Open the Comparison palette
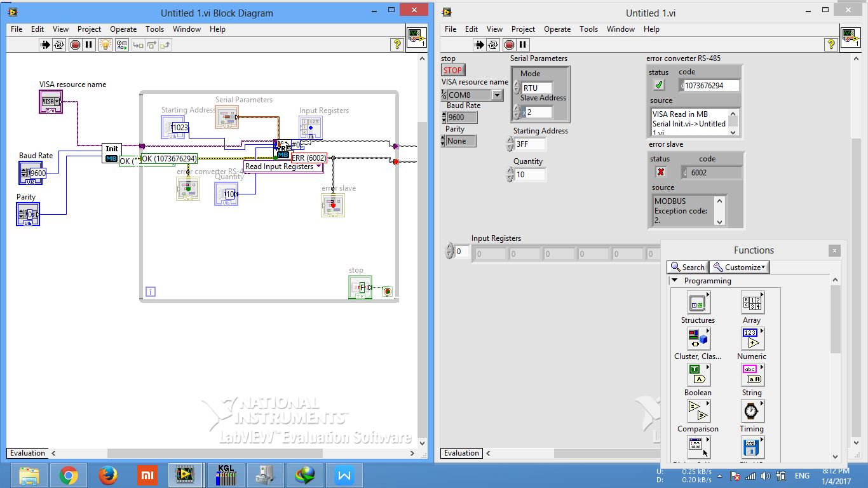Image resolution: width=868 pixels, height=488 pixels. coord(698,411)
